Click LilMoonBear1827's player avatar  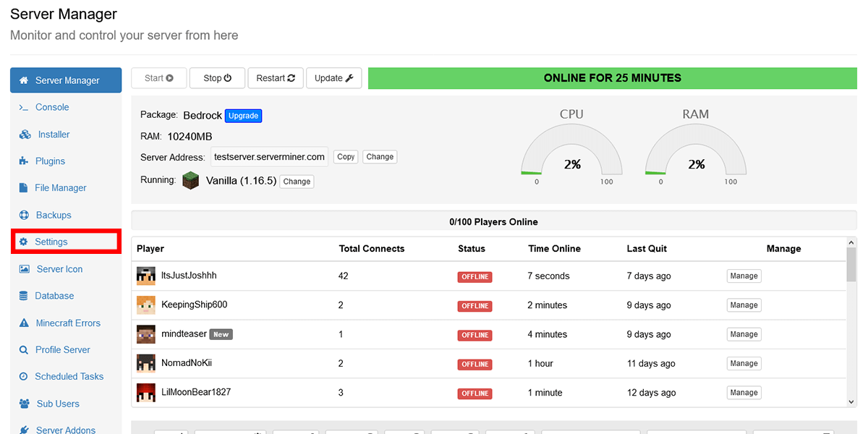tap(146, 392)
